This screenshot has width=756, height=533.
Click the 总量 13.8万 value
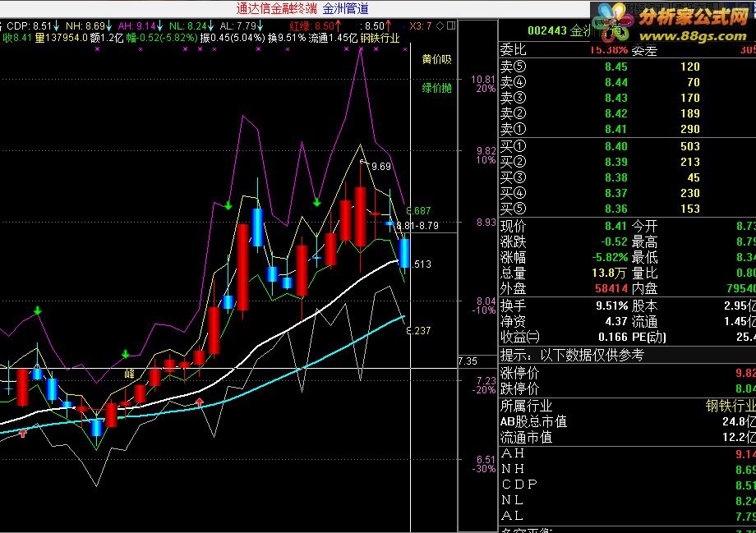click(x=609, y=273)
